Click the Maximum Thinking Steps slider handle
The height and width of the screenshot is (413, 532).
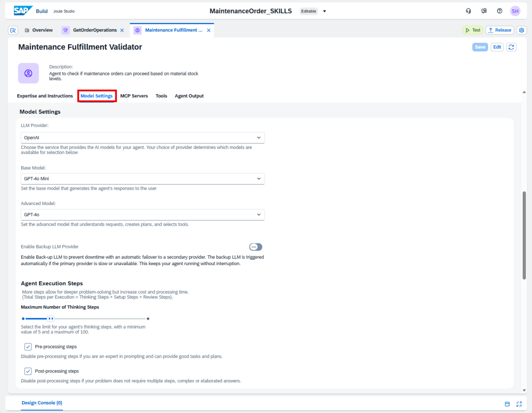click(51, 319)
